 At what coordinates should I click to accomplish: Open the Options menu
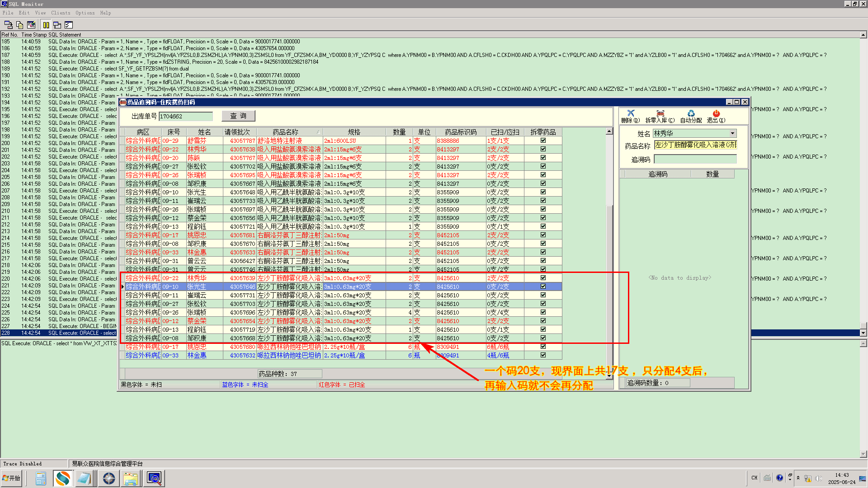(x=85, y=13)
